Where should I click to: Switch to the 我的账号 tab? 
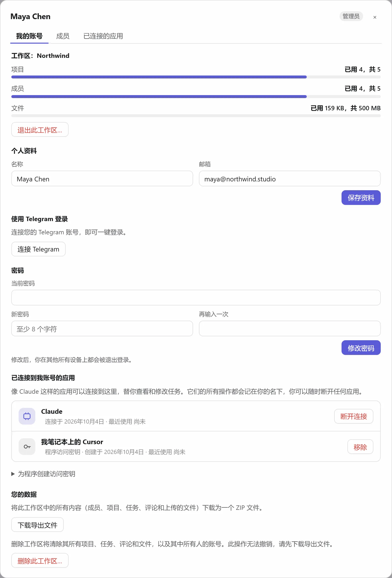click(x=29, y=36)
